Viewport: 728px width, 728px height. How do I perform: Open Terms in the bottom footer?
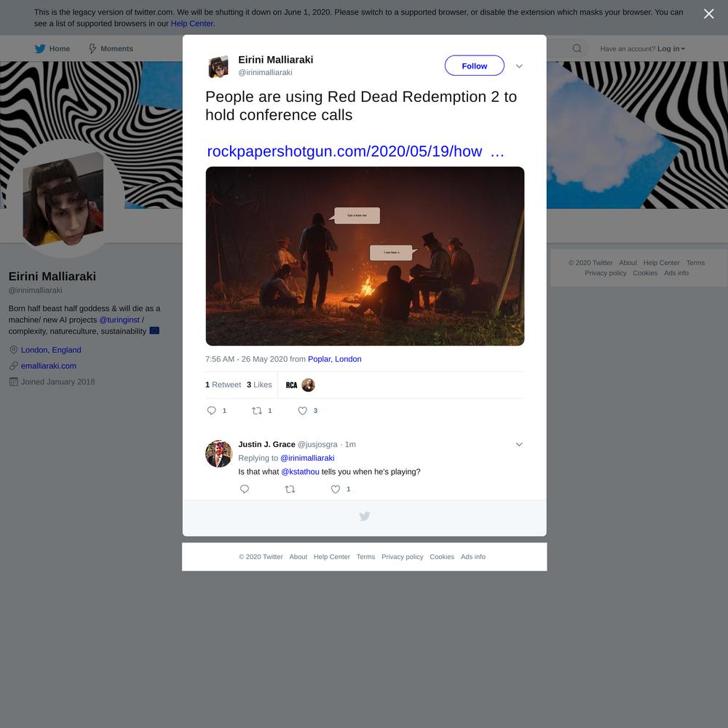365,557
